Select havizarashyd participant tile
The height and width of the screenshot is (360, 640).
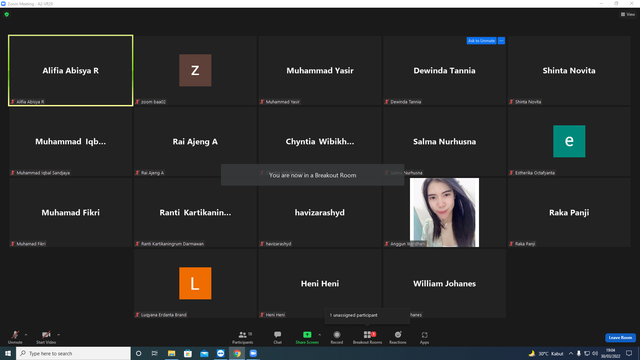[320, 212]
